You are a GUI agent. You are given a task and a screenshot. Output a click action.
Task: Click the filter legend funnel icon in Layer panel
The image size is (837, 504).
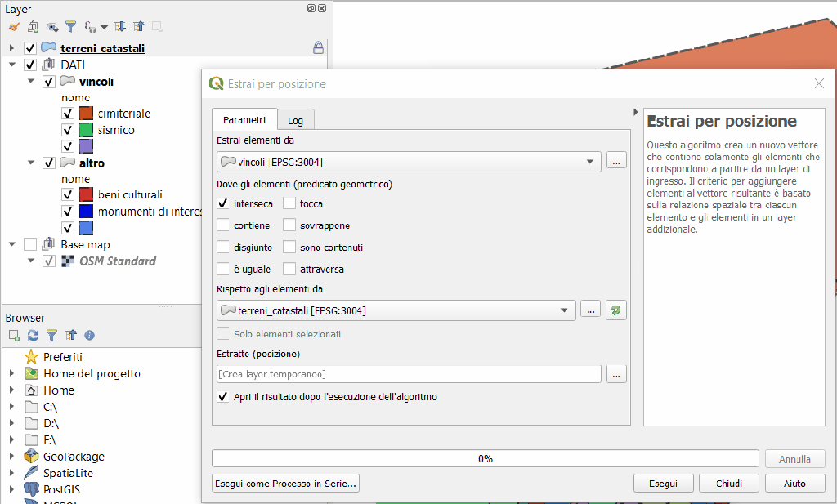[x=71, y=27]
